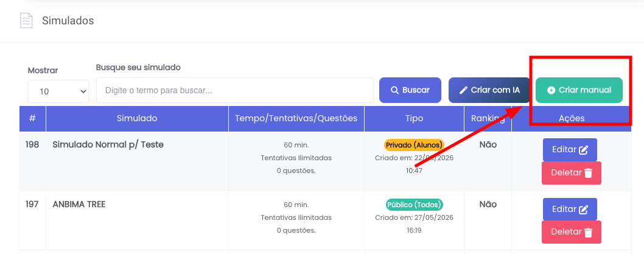The image size is (644, 254).
Task: Click the Tipo column header
Action: 414,118
